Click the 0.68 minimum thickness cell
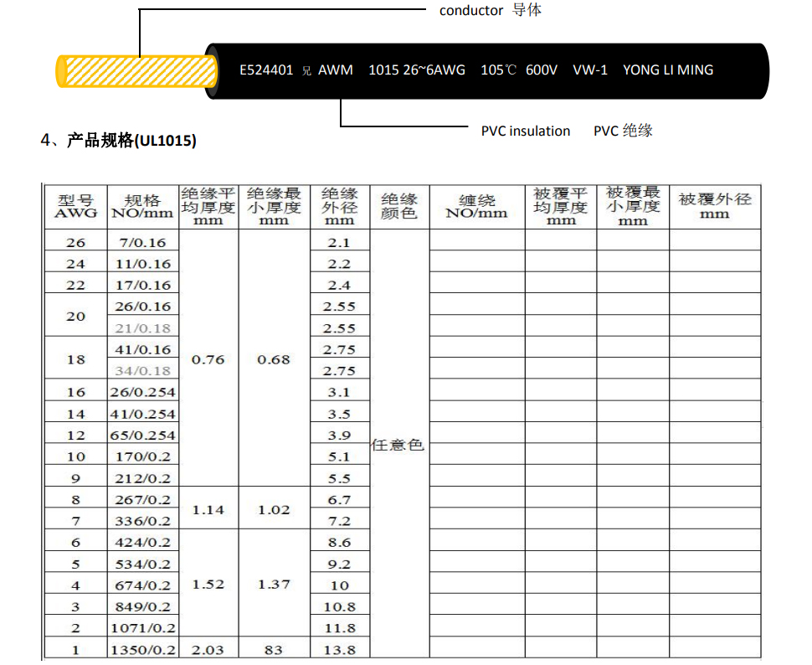Screen dimensions: 812x665 pyautogui.click(x=274, y=359)
